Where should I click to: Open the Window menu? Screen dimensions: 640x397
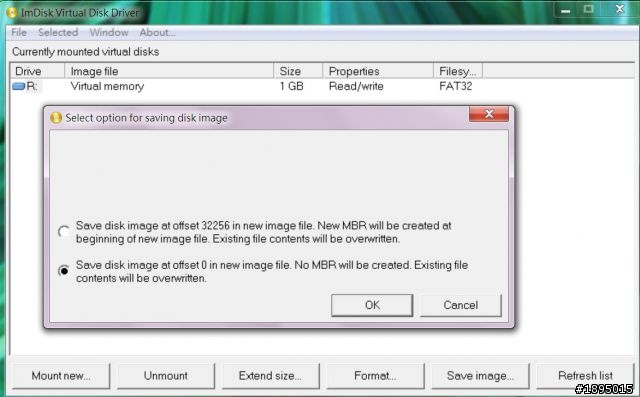[x=109, y=32]
